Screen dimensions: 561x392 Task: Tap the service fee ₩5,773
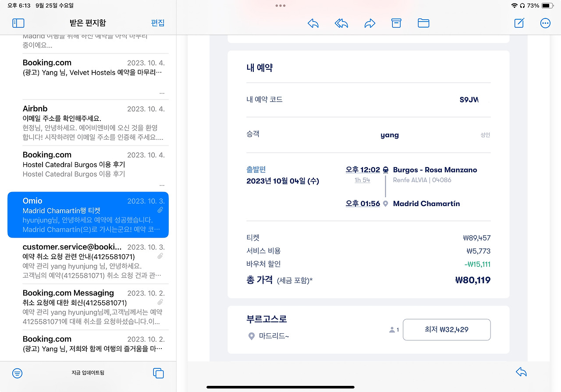coord(479,251)
